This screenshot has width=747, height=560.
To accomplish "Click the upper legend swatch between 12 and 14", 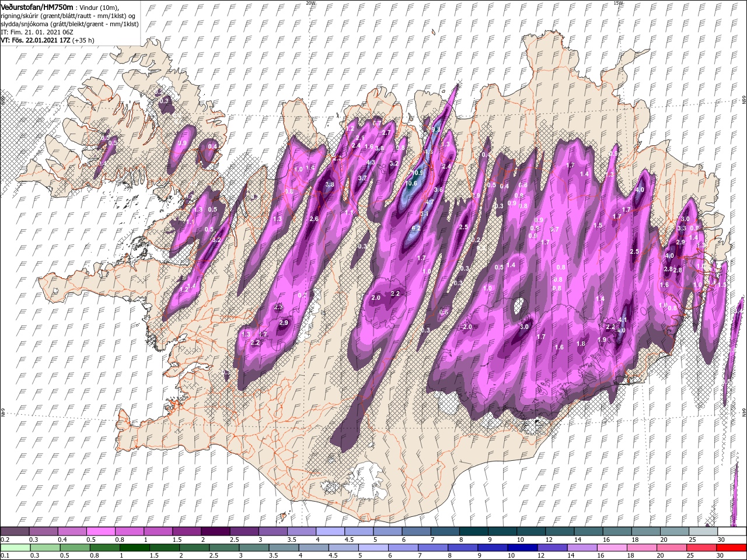I will [559, 531].
